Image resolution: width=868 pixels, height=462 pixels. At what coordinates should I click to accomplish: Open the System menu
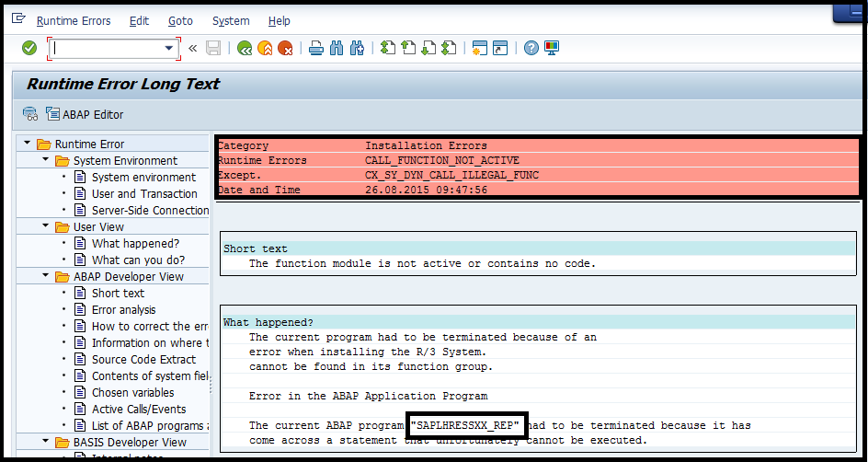tap(231, 21)
